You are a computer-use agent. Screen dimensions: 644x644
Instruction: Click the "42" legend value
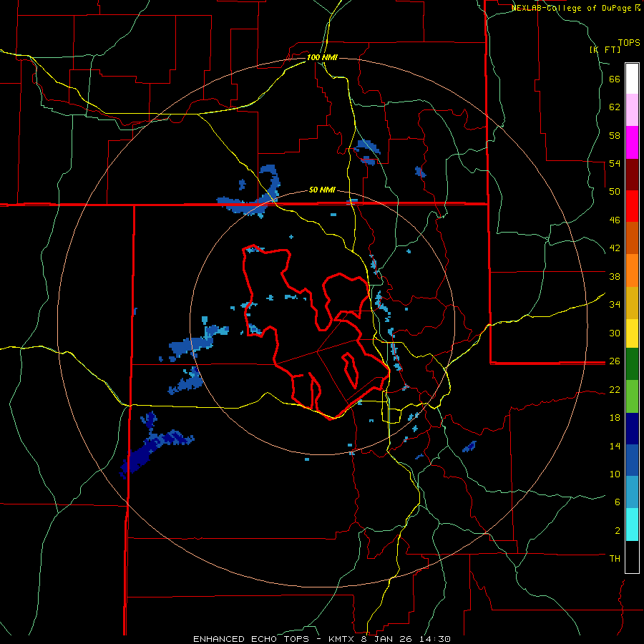pos(615,248)
